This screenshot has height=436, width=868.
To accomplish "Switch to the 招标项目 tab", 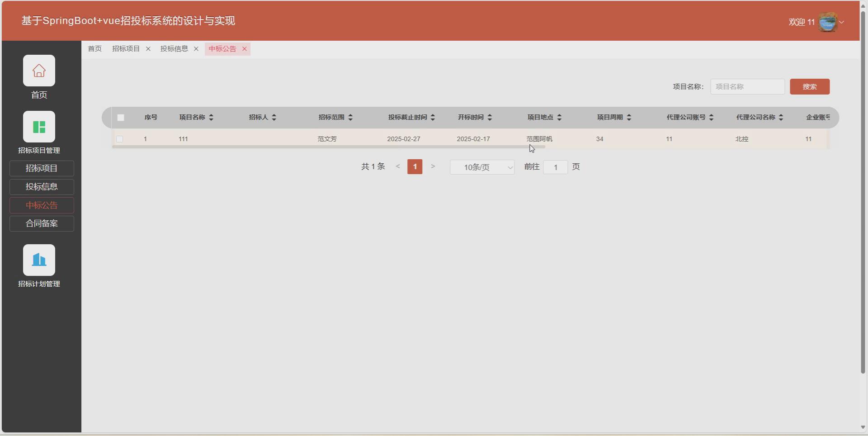I will coord(125,49).
